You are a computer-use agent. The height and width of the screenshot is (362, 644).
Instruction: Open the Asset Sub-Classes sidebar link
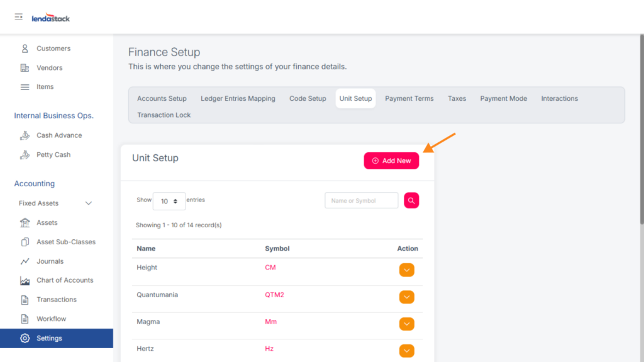pyautogui.click(x=65, y=242)
